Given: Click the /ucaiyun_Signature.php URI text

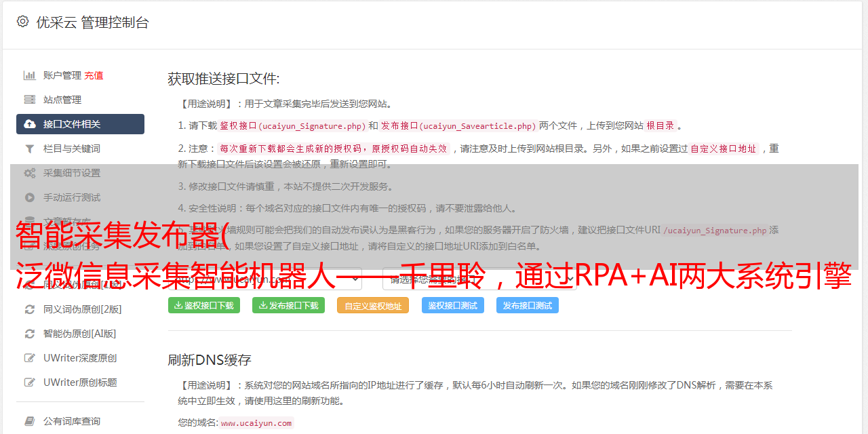Looking at the screenshot, I should tap(715, 231).
